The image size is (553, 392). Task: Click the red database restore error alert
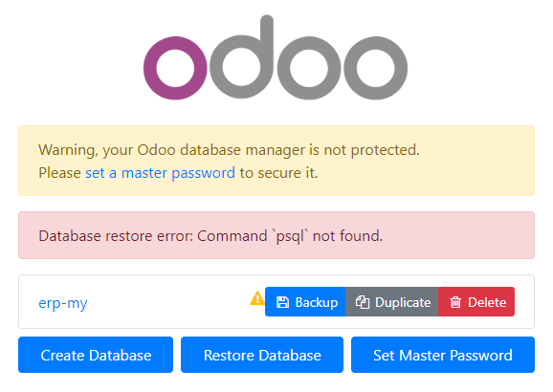pos(276,235)
